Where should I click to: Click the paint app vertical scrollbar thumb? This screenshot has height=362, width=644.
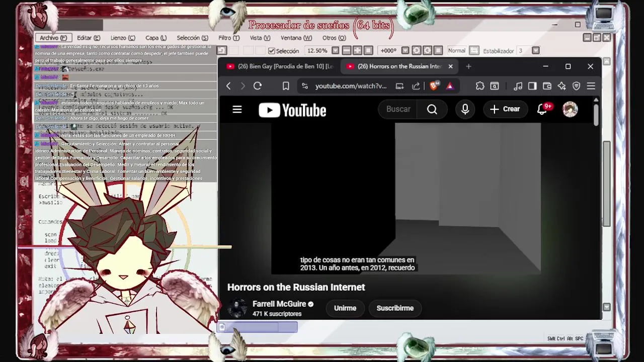click(607, 184)
